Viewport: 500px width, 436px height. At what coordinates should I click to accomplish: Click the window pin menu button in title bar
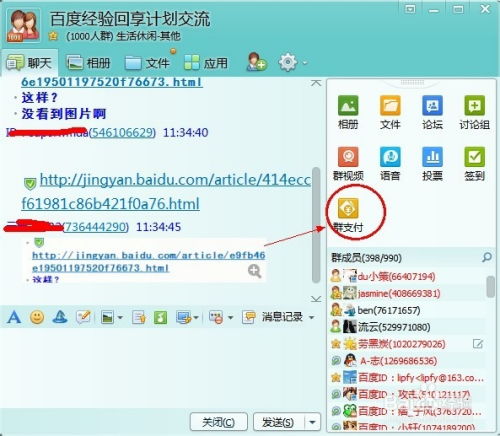410,9
